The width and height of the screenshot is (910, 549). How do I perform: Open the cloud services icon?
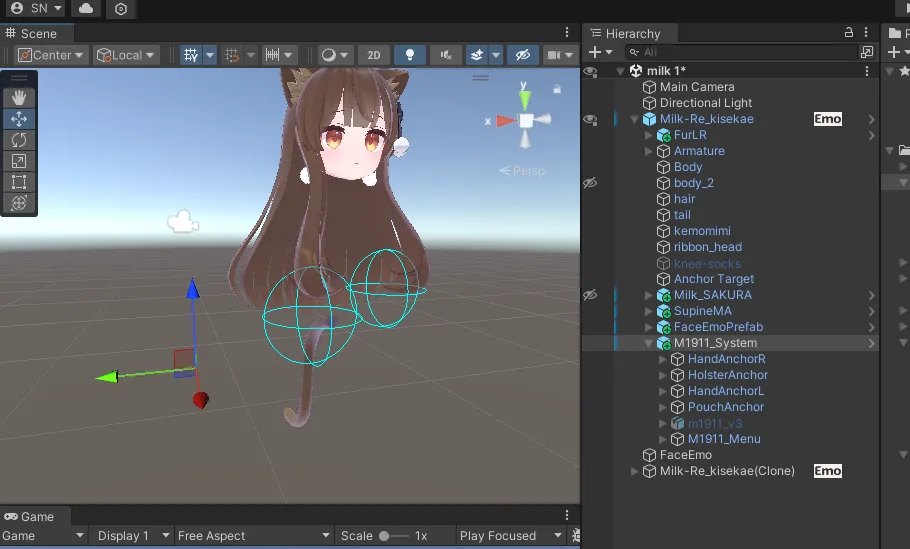click(86, 8)
